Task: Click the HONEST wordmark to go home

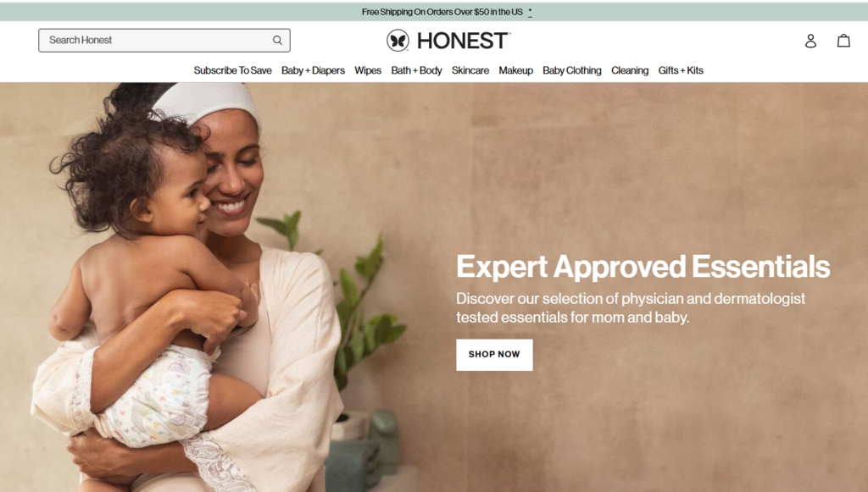Action: click(463, 41)
